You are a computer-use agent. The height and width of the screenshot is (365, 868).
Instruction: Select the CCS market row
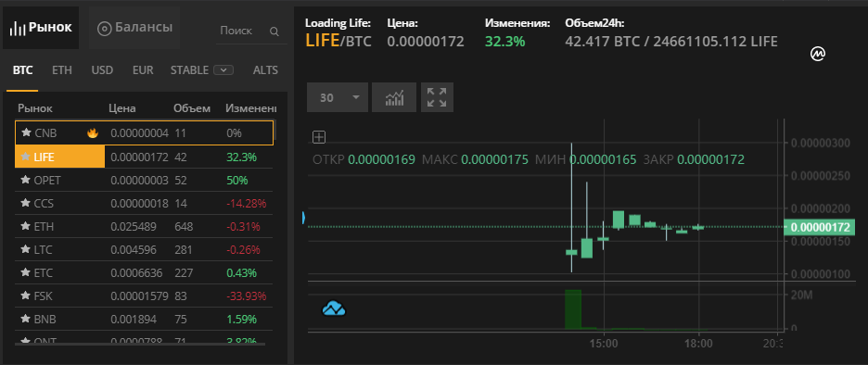coord(144,204)
